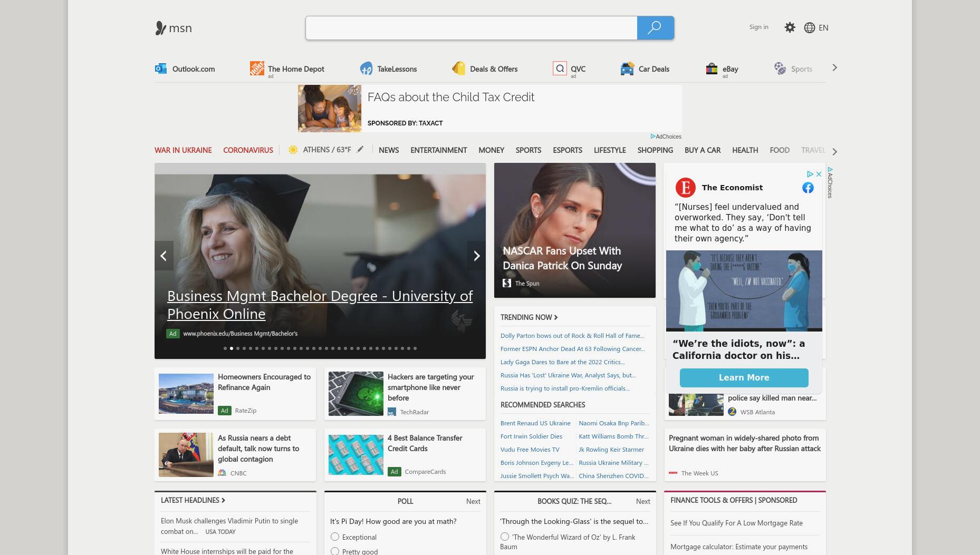
Task: Close the Economist ad with X
Action: (x=819, y=174)
